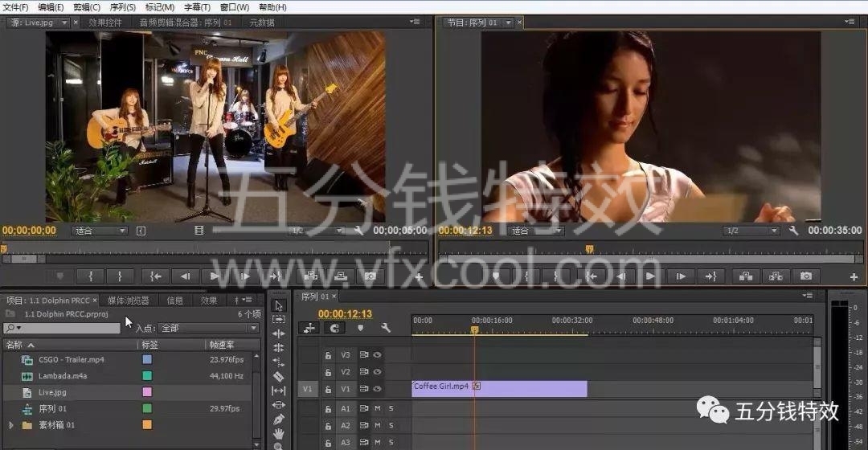Click the program monitor playhead marker
Image resolution: width=868 pixels, height=450 pixels.
[590, 249]
